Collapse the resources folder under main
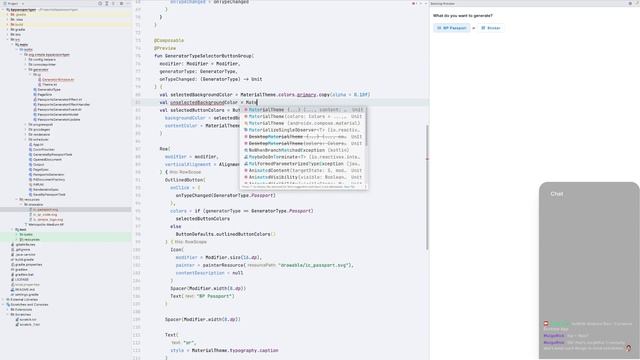The width and height of the screenshot is (640, 360). tap(16, 200)
